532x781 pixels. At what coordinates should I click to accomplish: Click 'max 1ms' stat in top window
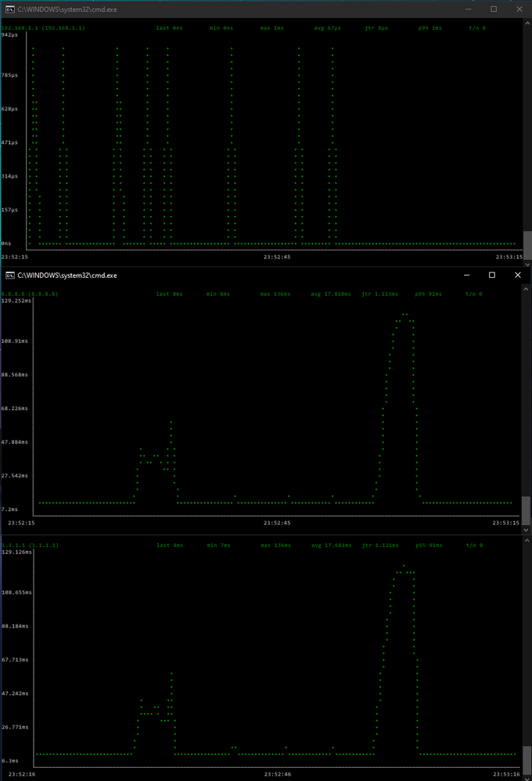point(272,28)
